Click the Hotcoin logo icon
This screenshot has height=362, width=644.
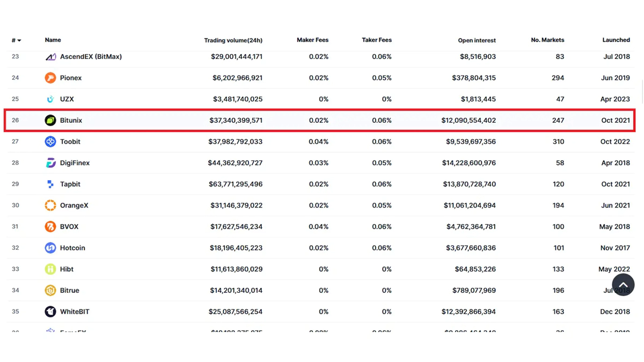pyautogui.click(x=50, y=248)
